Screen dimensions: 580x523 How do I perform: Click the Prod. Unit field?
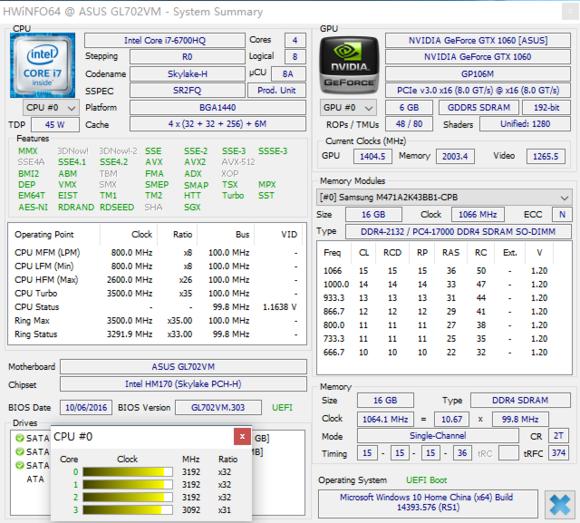point(277,91)
